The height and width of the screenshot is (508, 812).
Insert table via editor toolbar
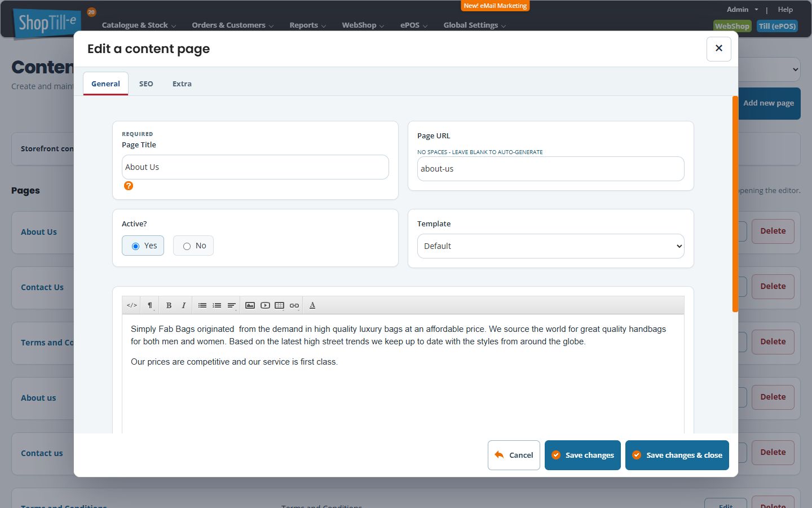click(280, 305)
